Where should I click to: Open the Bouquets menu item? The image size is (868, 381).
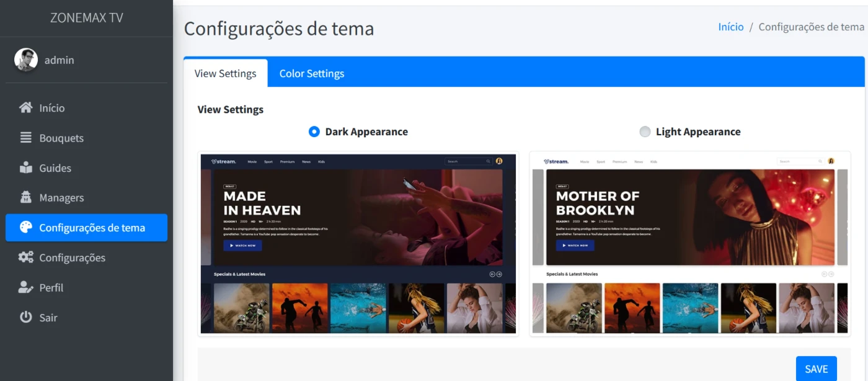61,138
